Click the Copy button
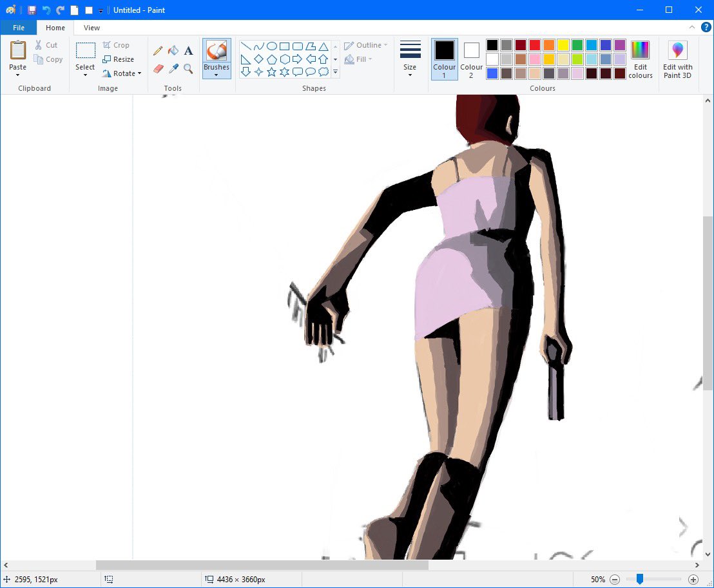 [48, 59]
